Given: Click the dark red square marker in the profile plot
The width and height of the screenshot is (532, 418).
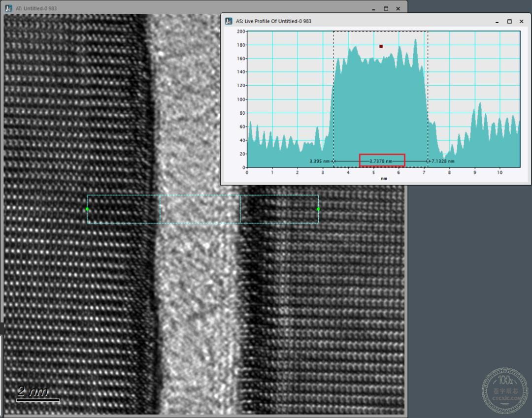Looking at the screenshot, I should [x=381, y=46].
